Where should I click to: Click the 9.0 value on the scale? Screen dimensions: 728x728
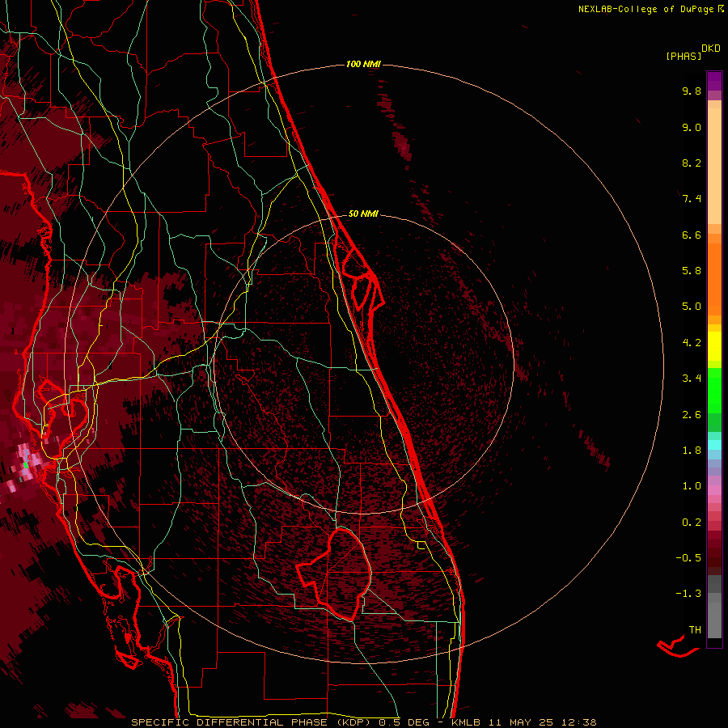(x=692, y=127)
